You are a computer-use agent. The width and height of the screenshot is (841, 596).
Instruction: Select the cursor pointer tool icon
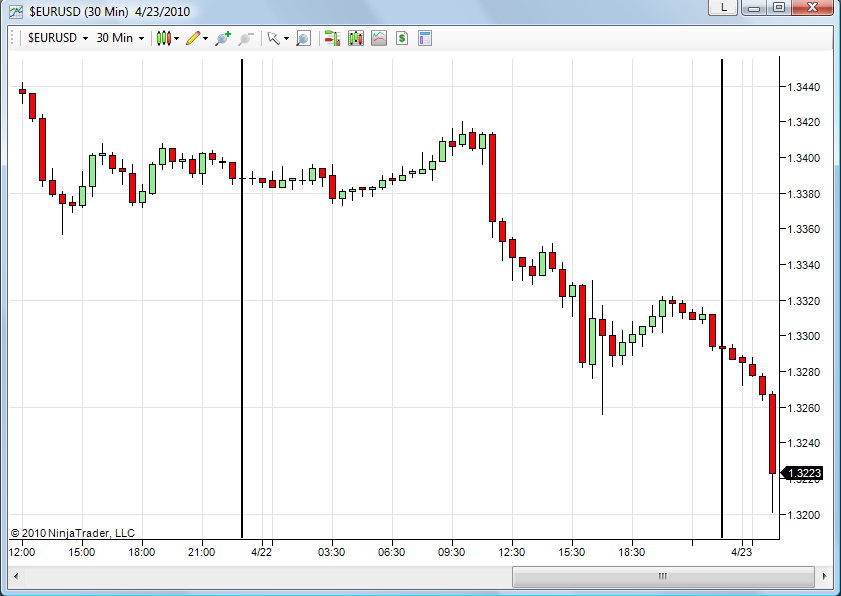[274, 38]
